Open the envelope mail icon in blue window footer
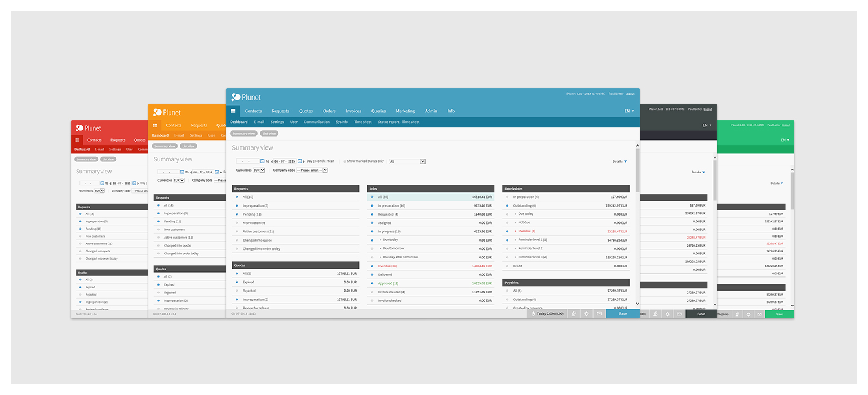Image resolution: width=868 pixels, height=395 pixels. coord(599,314)
